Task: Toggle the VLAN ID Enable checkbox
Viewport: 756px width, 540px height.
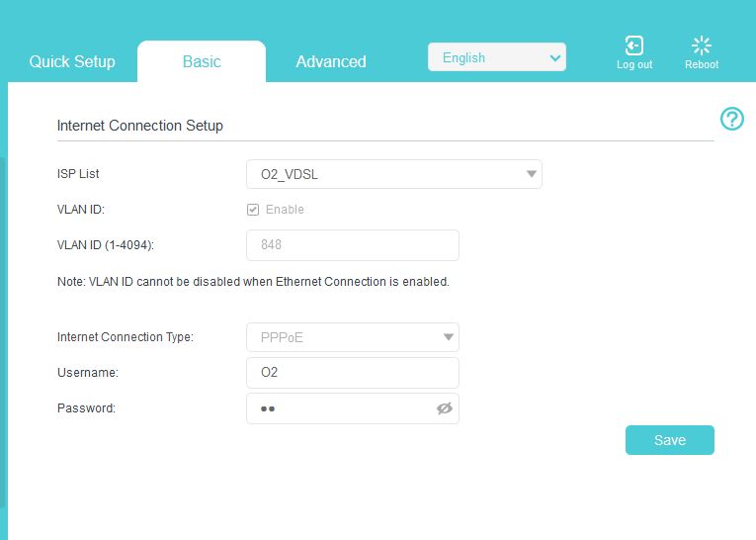Action: pos(253,210)
